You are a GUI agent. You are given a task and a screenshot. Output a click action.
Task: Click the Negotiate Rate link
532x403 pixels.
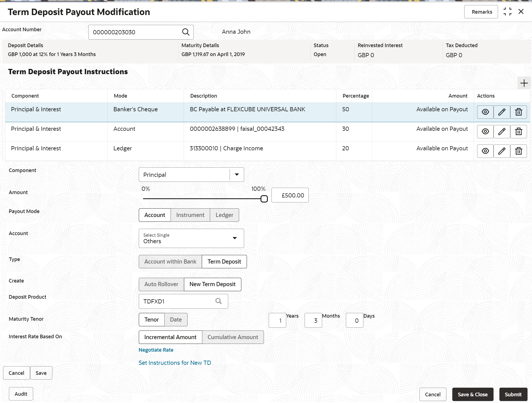click(x=156, y=350)
